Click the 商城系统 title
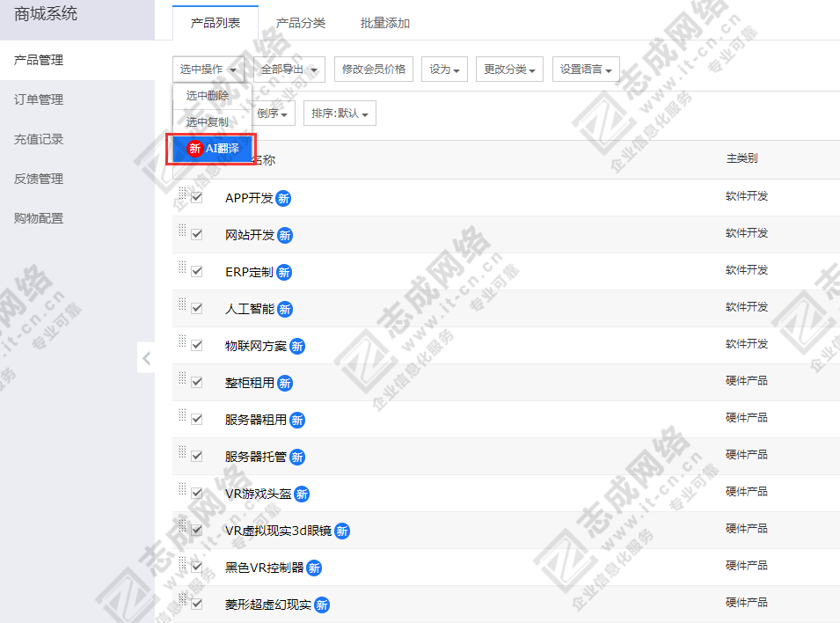Image resolution: width=840 pixels, height=623 pixels. tap(46, 13)
